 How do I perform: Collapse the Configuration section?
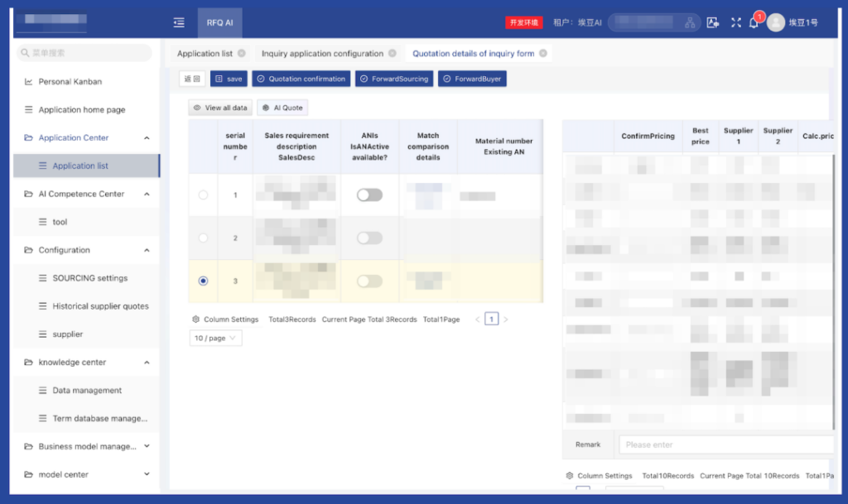pyautogui.click(x=147, y=250)
